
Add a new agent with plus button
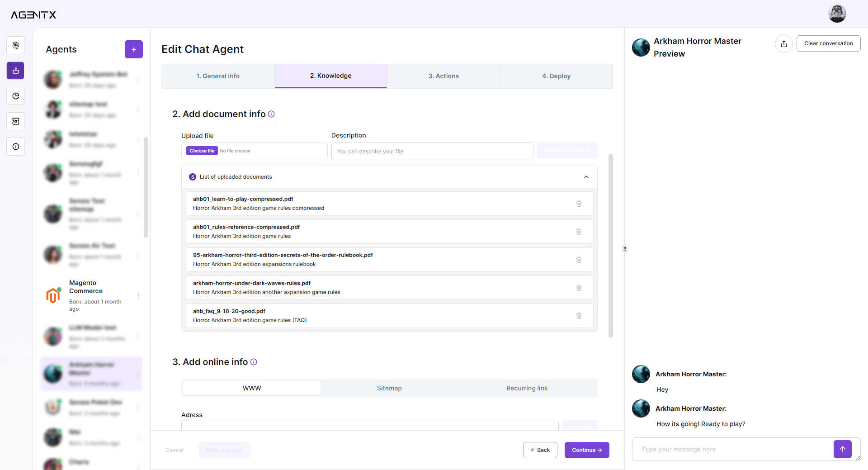pos(134,49)
